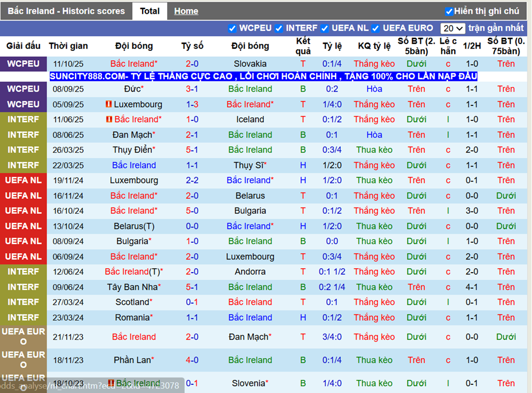532x393 pixels.
Task: Click team name Iceland
Action: coord(250,120)
